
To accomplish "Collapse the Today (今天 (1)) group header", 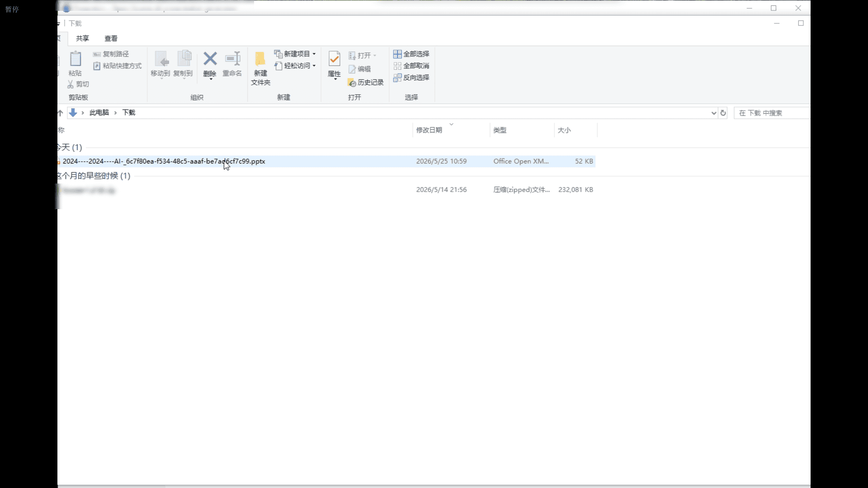I will point(70,147).
